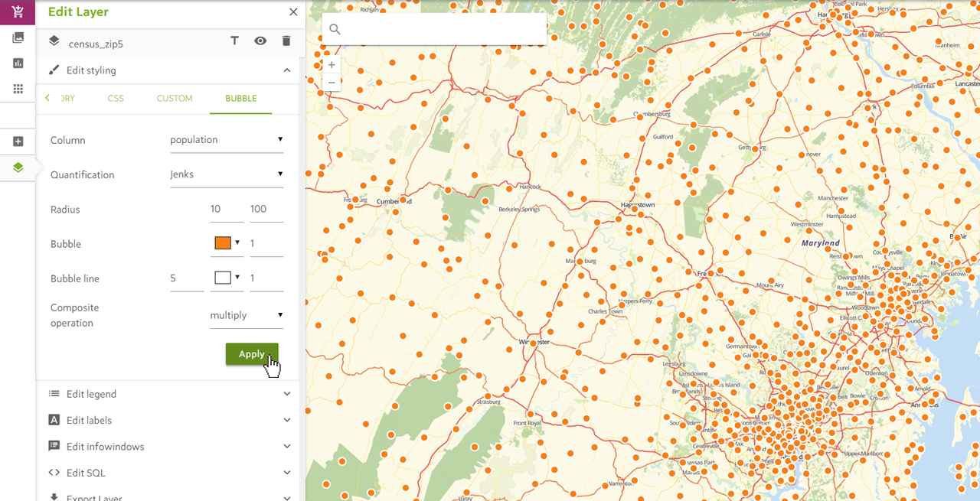
Task: Click the shopping cart icon in sidebar
Action: (18, 12)
